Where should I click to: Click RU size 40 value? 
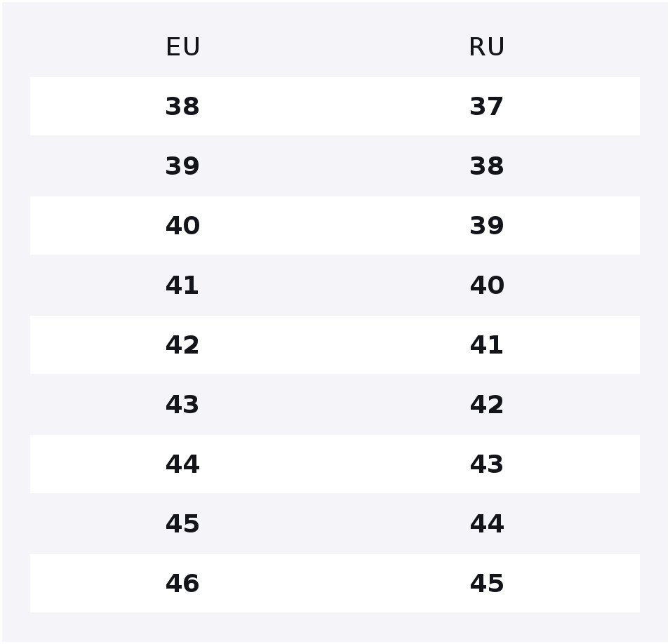487,286
